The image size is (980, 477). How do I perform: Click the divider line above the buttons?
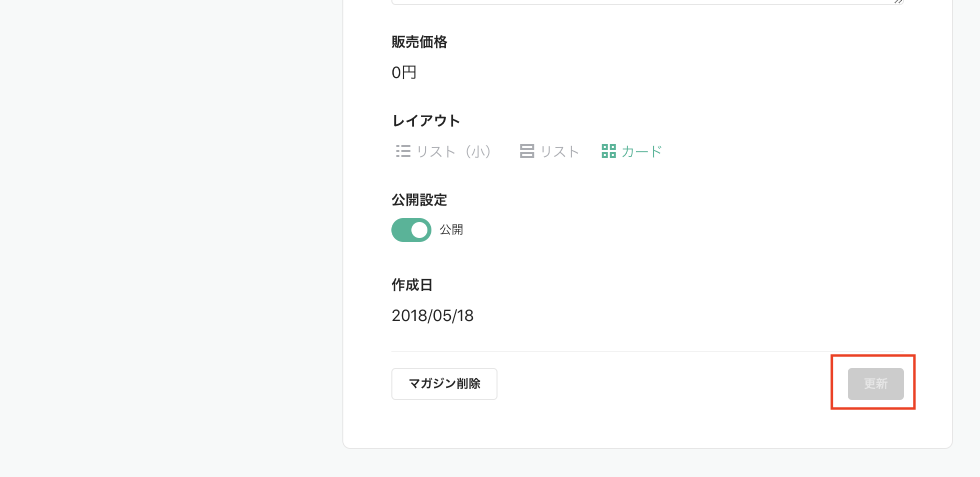tap(648, 351)
